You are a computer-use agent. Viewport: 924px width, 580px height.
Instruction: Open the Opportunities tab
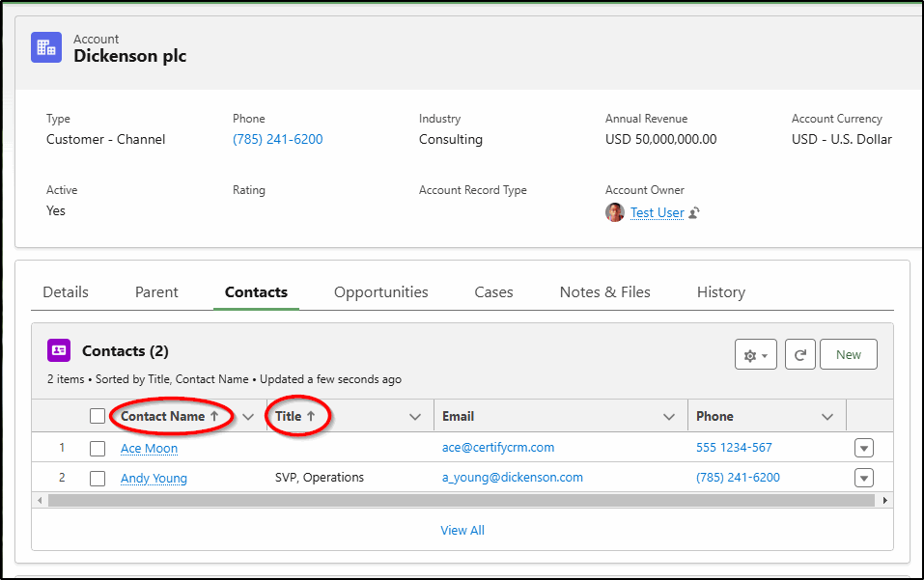pyautogui.click(x=380, y=292)
